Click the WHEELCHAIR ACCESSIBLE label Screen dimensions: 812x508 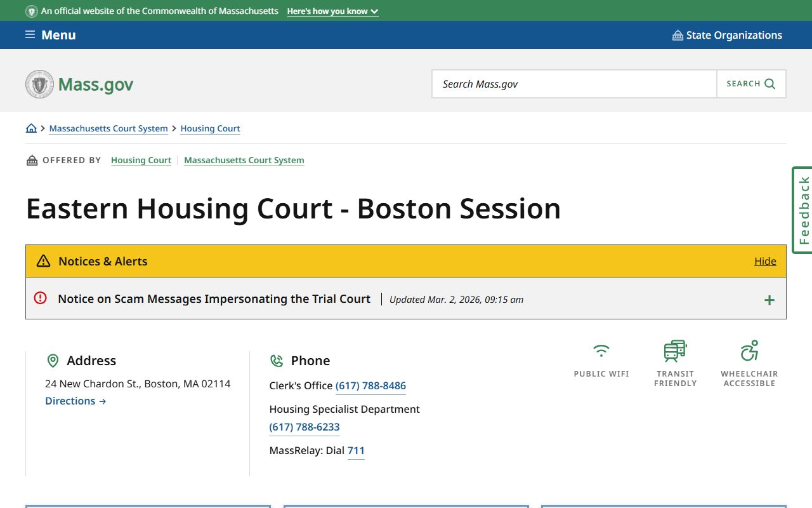pyautogui.click(x=749, y=378)
